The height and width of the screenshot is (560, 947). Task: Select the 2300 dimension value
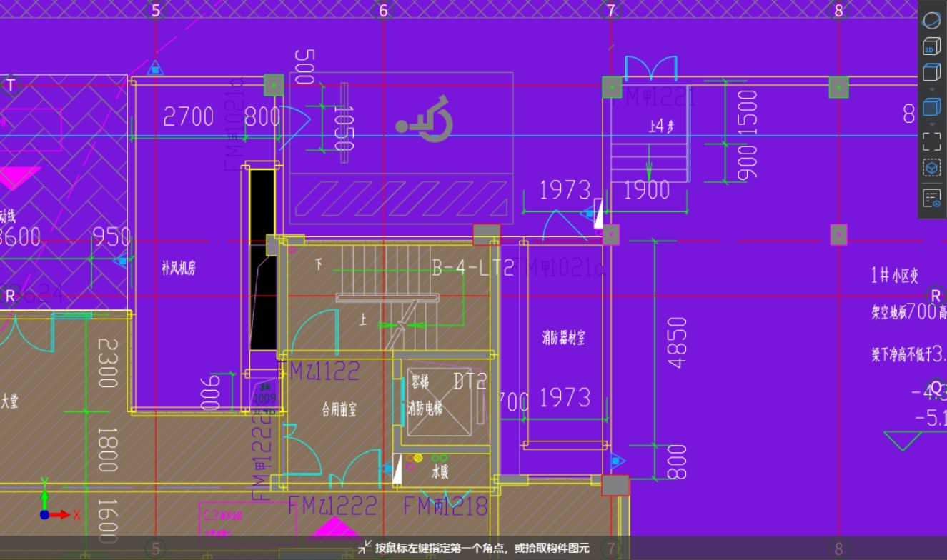pos(107,363)
